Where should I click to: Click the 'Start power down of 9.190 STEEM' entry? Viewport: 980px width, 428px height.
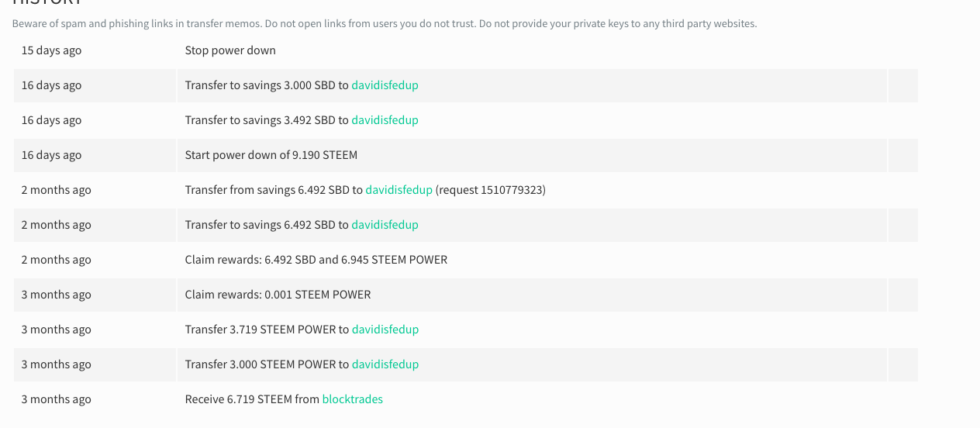[x=271, y=155]
